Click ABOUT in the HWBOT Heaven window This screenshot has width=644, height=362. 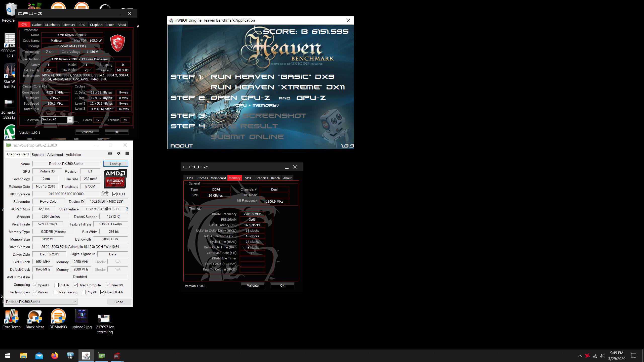[x=181, y=146]
